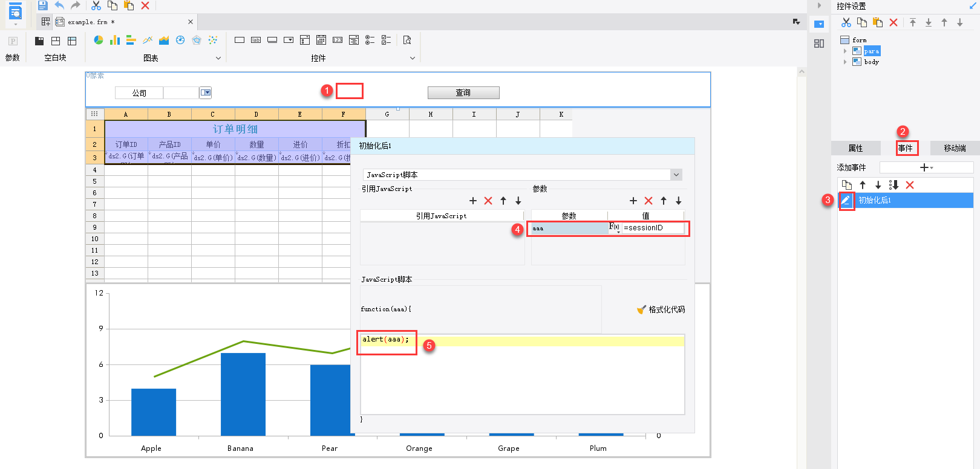Click the scatter chart icon
Image resolution: width=980 pixels, height=469 pixels.
pyautogui.click(x=213, y=40)
